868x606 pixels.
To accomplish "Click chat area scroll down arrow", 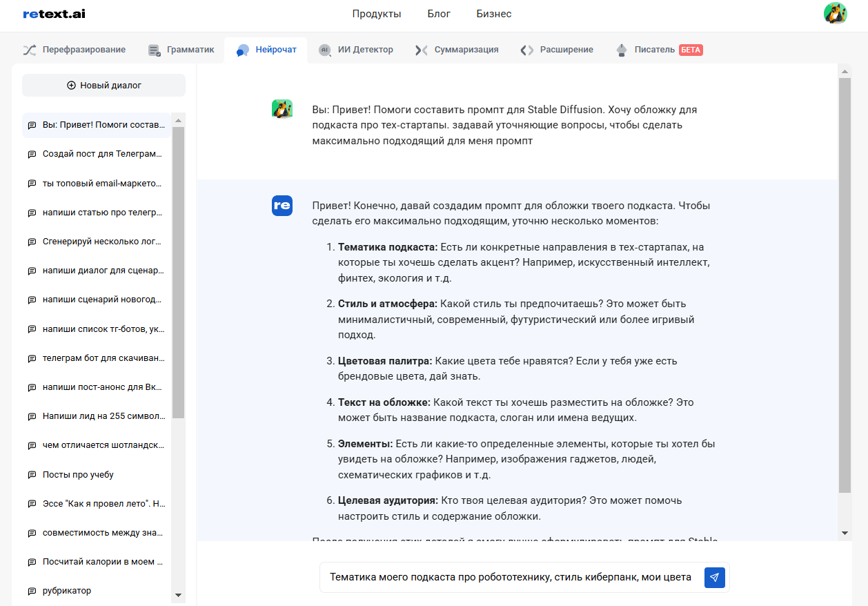I will pyautogui.click(x=845, y=533).
